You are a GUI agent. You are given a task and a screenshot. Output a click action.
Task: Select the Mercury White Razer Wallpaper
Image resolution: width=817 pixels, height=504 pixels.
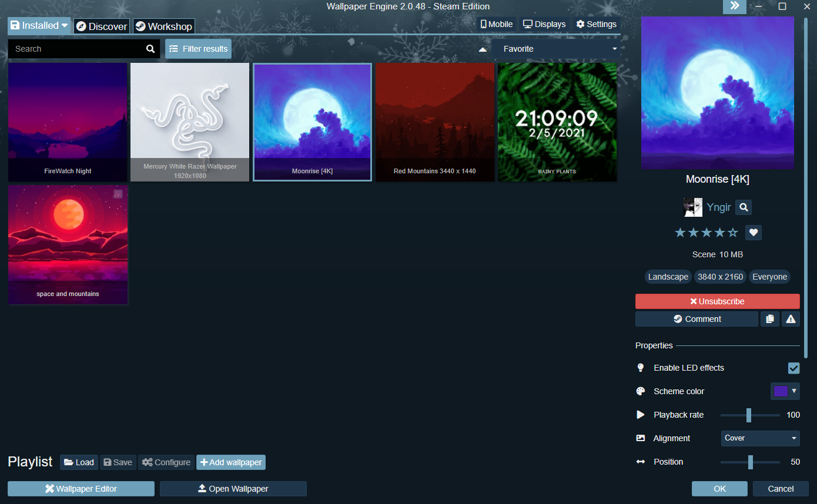(190, 122)
